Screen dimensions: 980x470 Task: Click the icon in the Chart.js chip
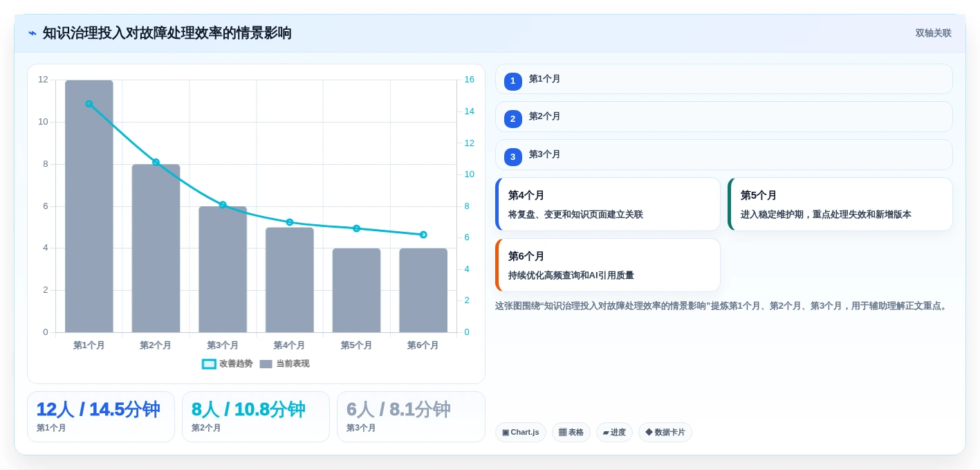[506, 433]
